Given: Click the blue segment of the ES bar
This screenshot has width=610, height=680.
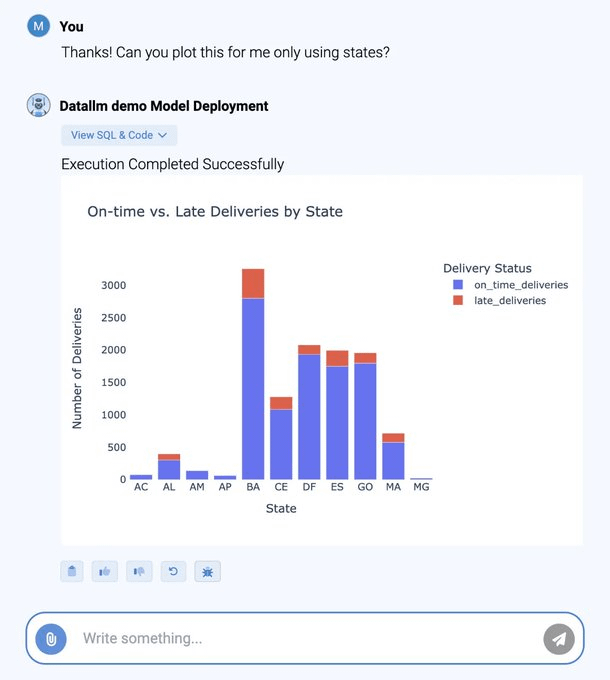Looking at the screenshot, I should 337,422.
